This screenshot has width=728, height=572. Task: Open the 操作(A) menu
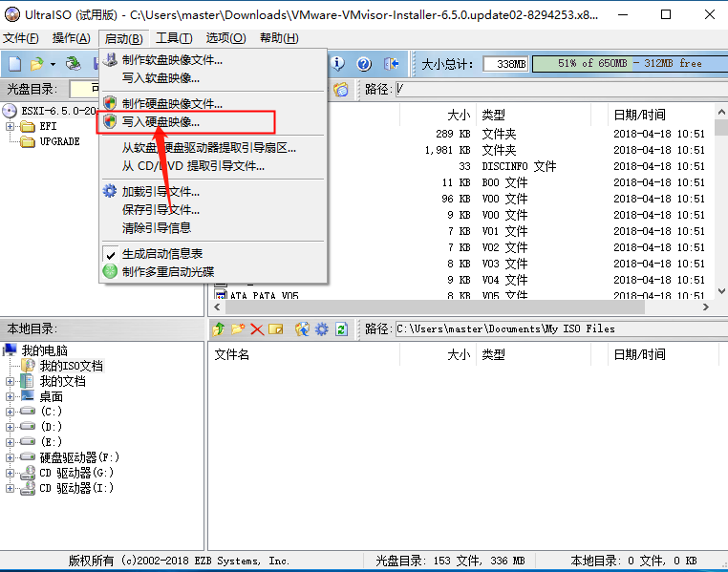coord(72,38)
